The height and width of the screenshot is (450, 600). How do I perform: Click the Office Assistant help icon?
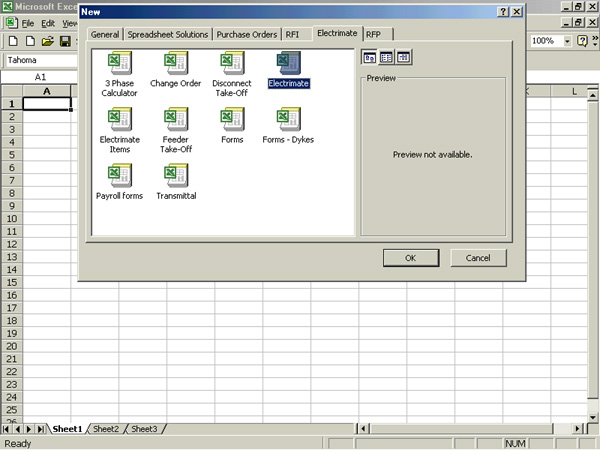tap(582, 41)
